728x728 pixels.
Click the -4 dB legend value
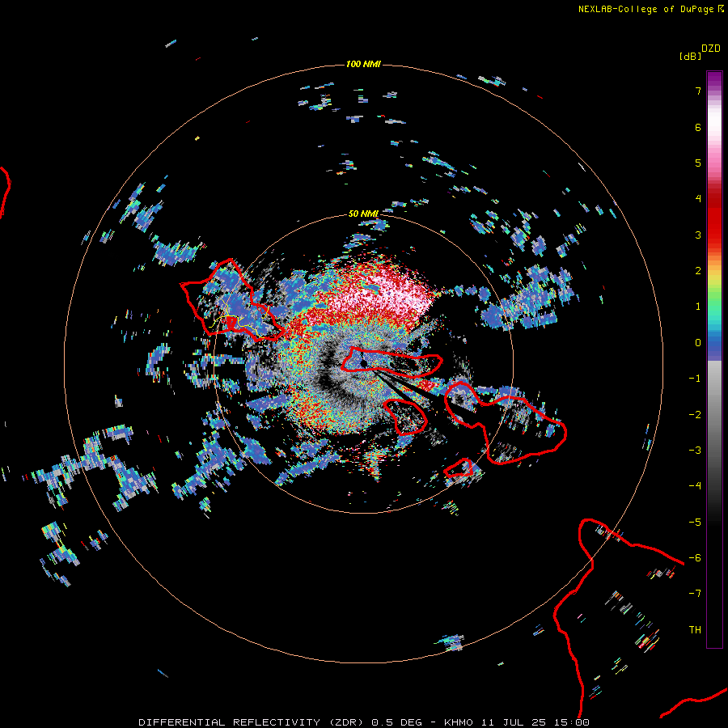coord(695,486)
